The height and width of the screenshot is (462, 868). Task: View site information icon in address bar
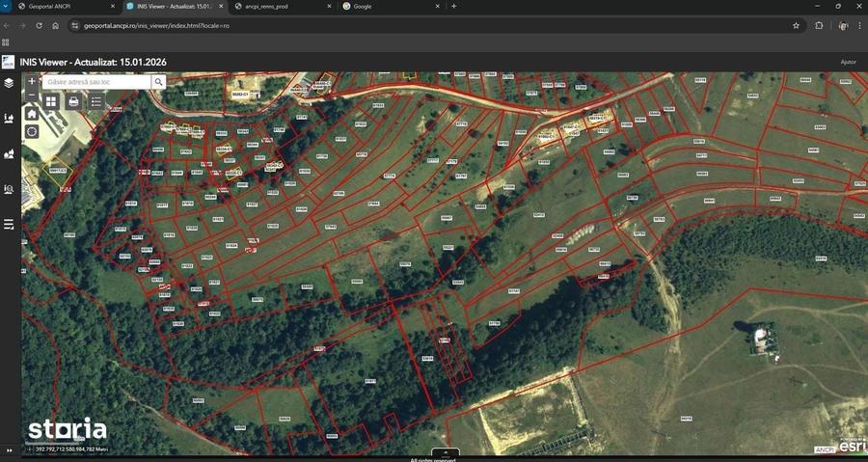point(76,25)
